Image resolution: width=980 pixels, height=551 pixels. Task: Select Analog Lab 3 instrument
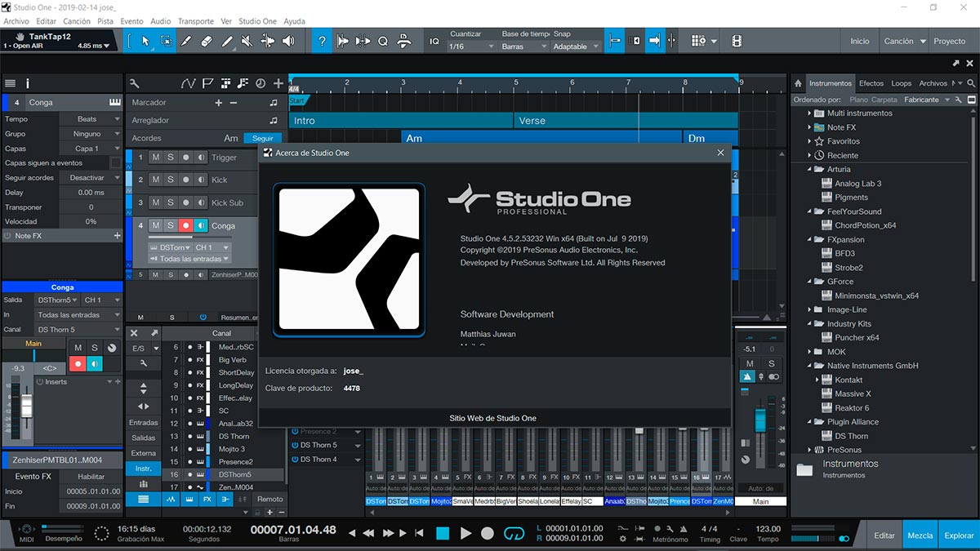(857, 184)
